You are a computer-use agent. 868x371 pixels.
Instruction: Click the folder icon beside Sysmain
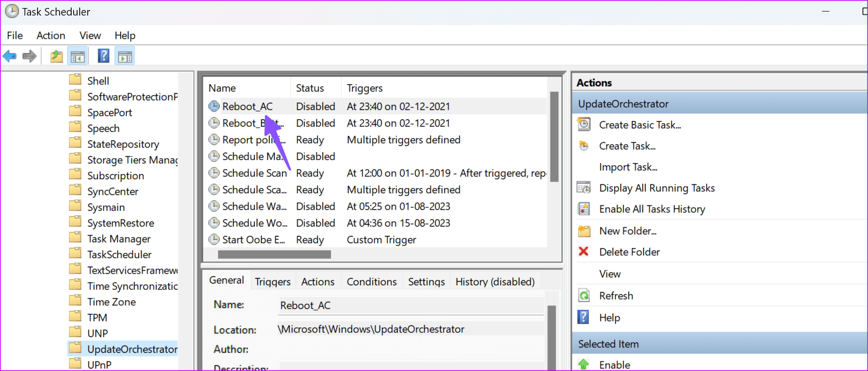75,206
